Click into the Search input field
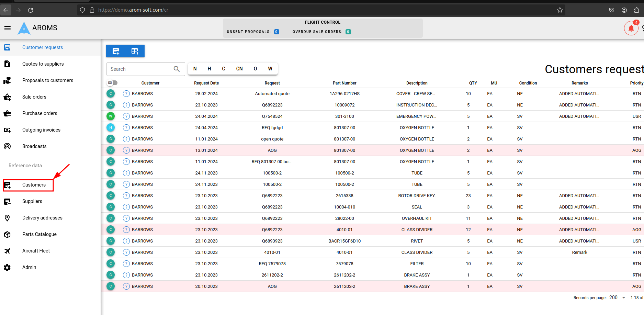 click(140, 69)
